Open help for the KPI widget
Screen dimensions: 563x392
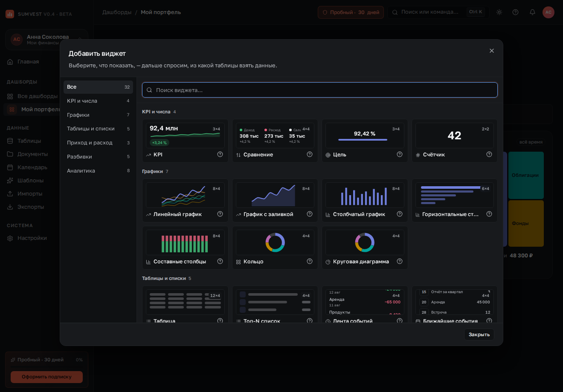pos(220,154)
